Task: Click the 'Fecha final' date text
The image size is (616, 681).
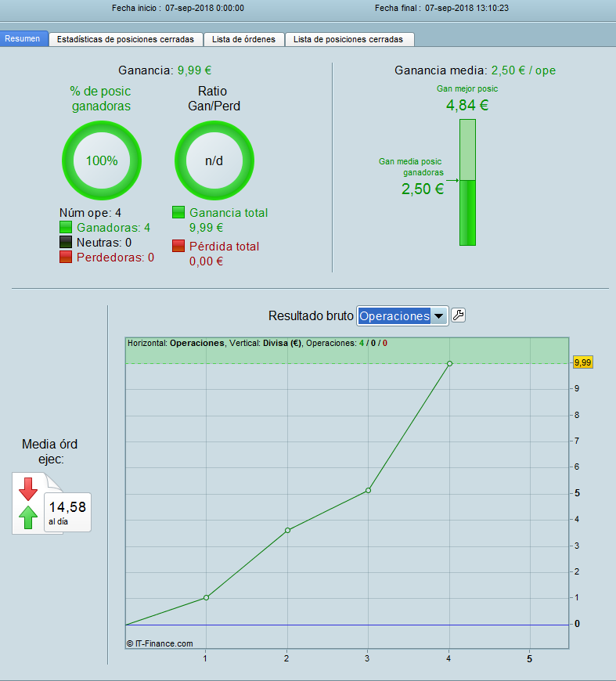Action: pyautogui.click(x=441, y=8)
